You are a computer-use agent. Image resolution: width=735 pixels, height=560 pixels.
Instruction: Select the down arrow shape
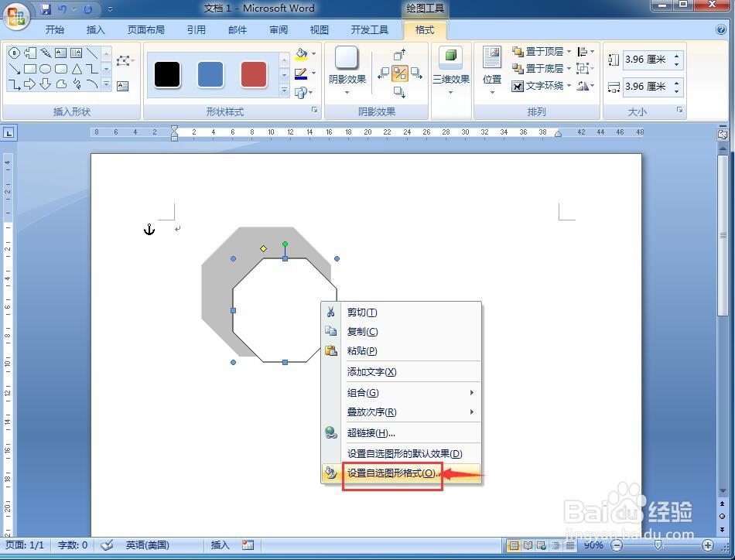click(46, 84)
